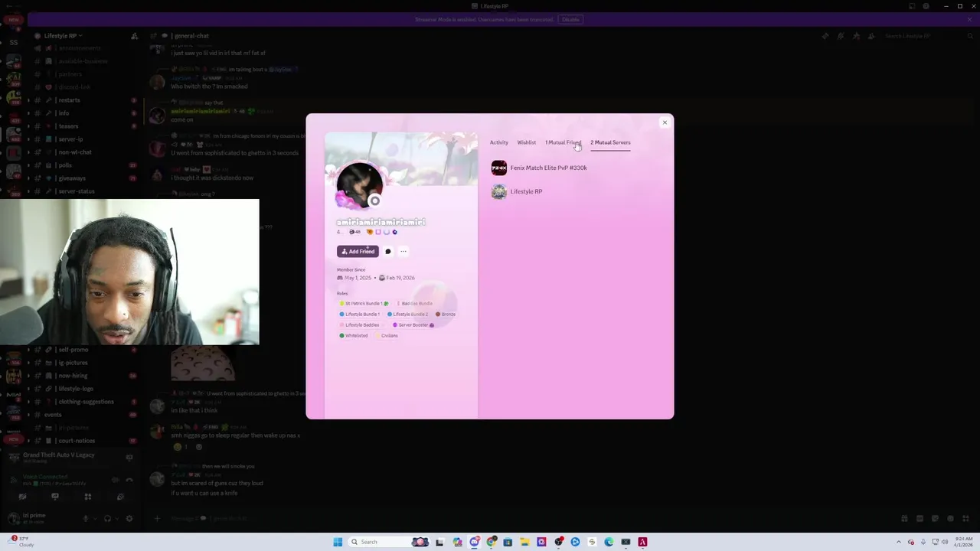Open the activities icon in voice panel
Image resolution: width=980 pixels, height=551 pixels.
(87, 497)
